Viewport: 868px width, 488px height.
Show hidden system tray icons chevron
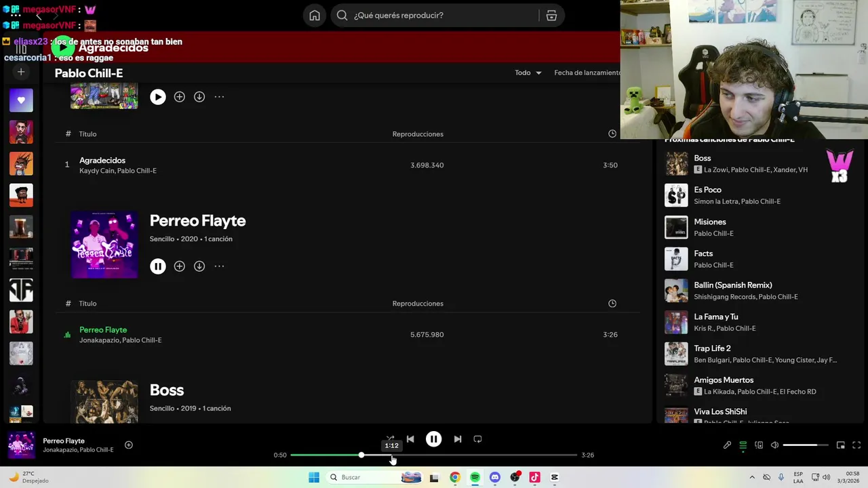tap(751, 477)
